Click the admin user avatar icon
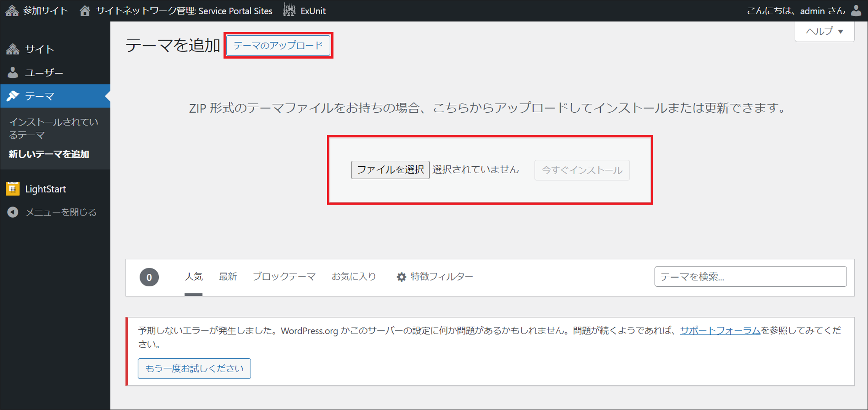 [856, 11]
